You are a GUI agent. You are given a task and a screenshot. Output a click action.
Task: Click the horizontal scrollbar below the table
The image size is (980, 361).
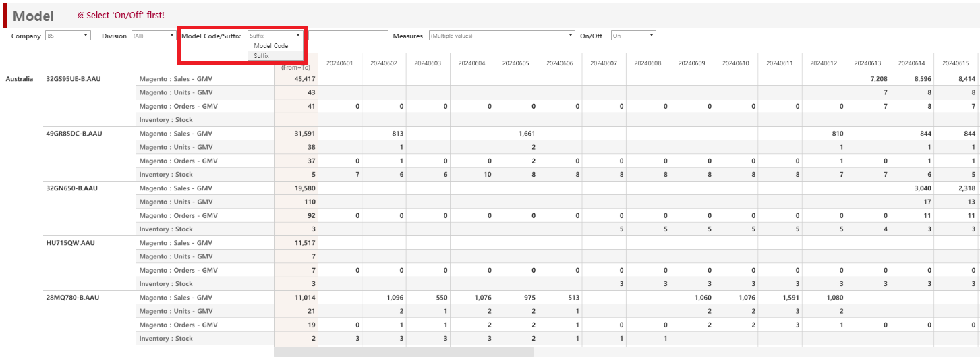(403, 352)
